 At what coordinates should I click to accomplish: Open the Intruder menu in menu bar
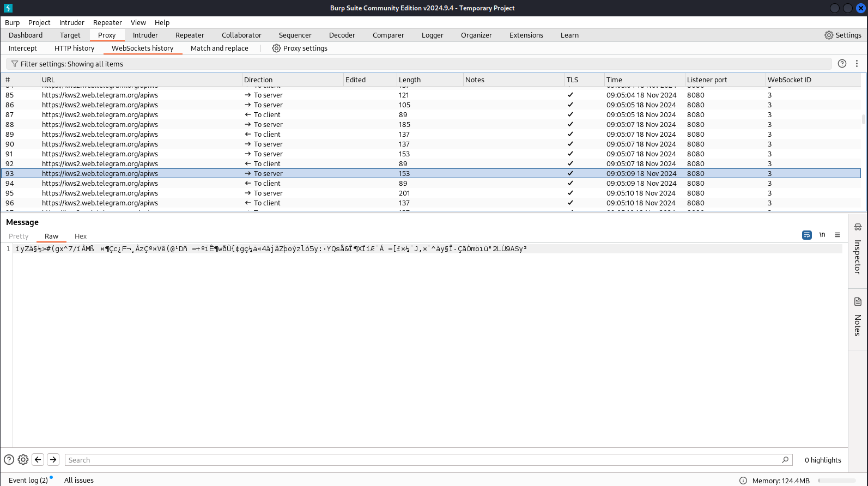click(72, 22)
